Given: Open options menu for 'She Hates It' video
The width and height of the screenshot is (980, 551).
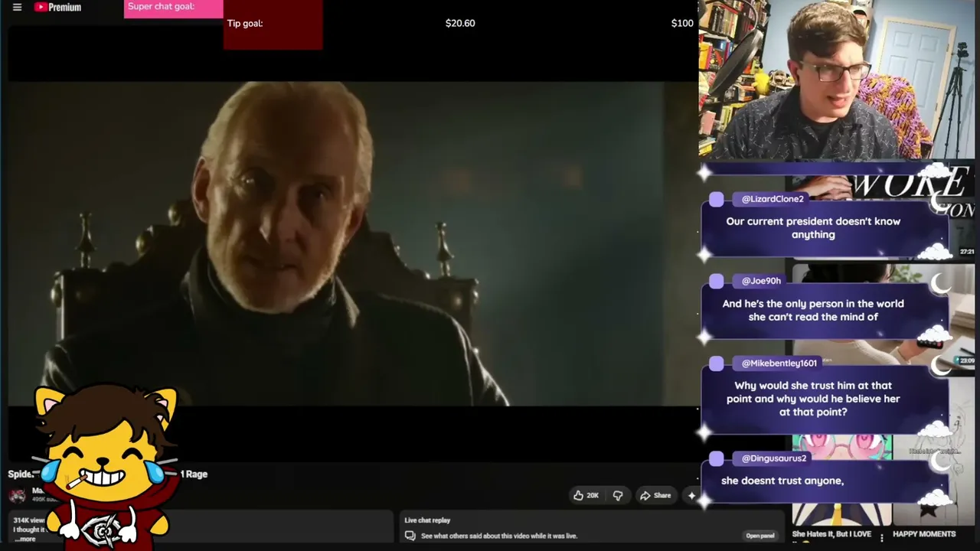Looking at the screenshot, I should coord(882,538).
